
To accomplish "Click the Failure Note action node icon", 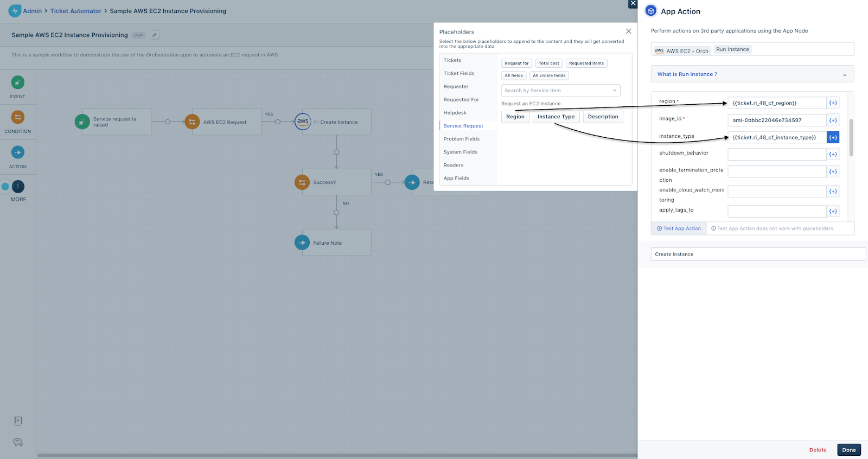I will pyautogui.click(x=302, y=243).
